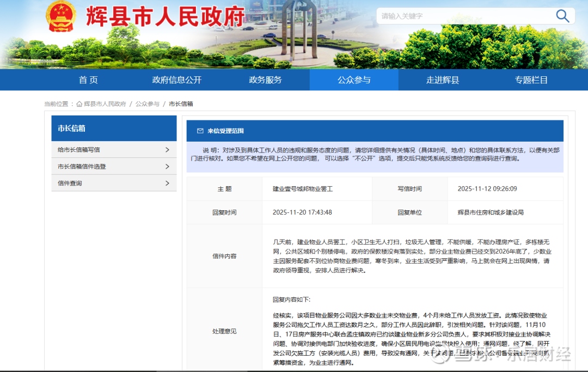Screen dimensions: 588x372
Task: Click the search magnifier icon
Action: tap(562, 16)
